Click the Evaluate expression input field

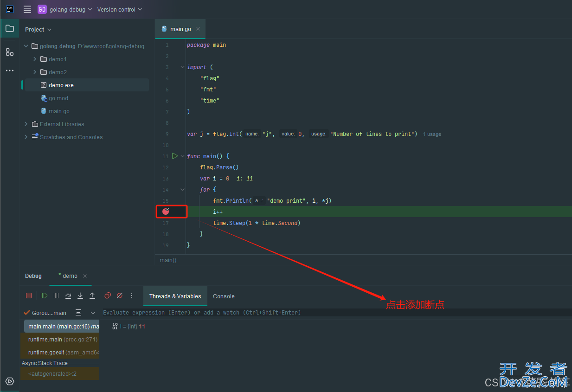click(337, 313)
